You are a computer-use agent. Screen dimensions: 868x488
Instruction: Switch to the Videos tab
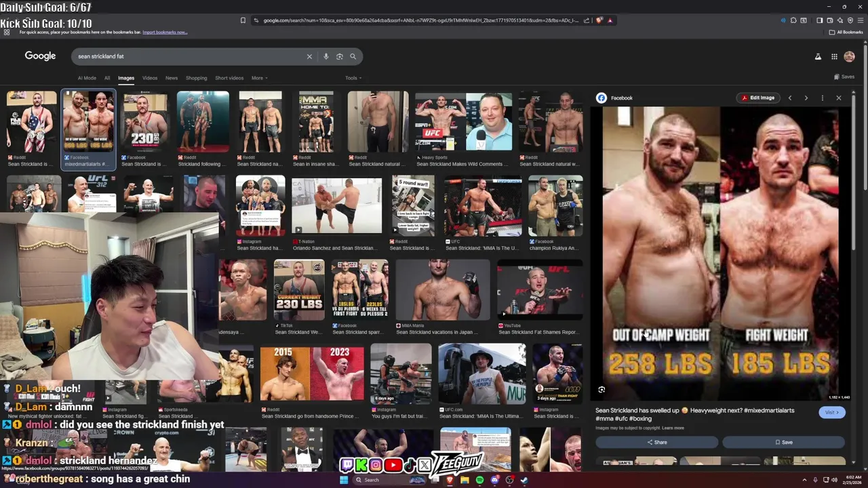(x=150, y=78)
